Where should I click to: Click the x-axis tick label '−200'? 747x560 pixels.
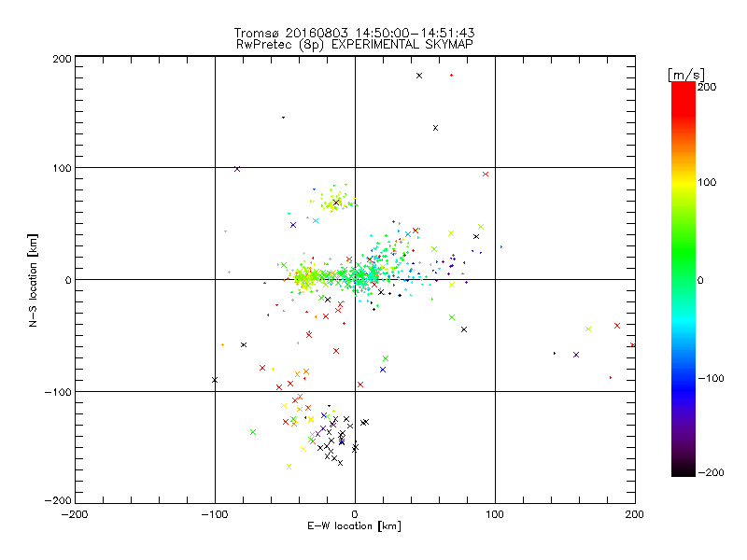(75, 514)
